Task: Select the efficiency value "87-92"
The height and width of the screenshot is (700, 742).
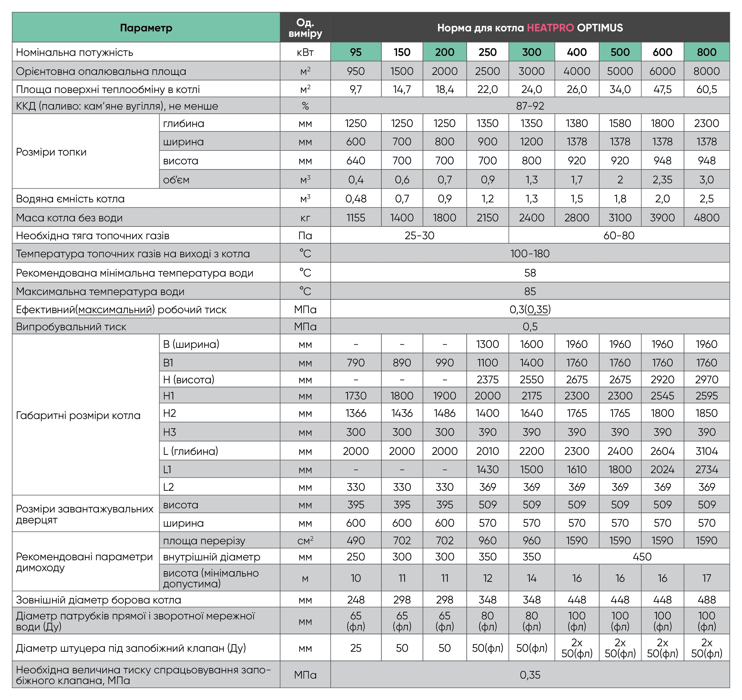Action: [x=530, y=106]
